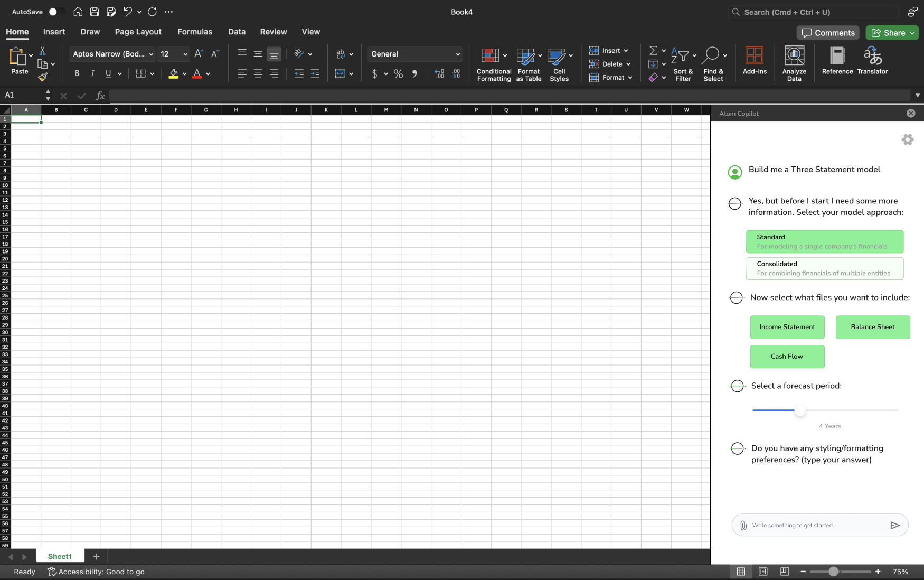Expand the formula bar

[918, 96]
